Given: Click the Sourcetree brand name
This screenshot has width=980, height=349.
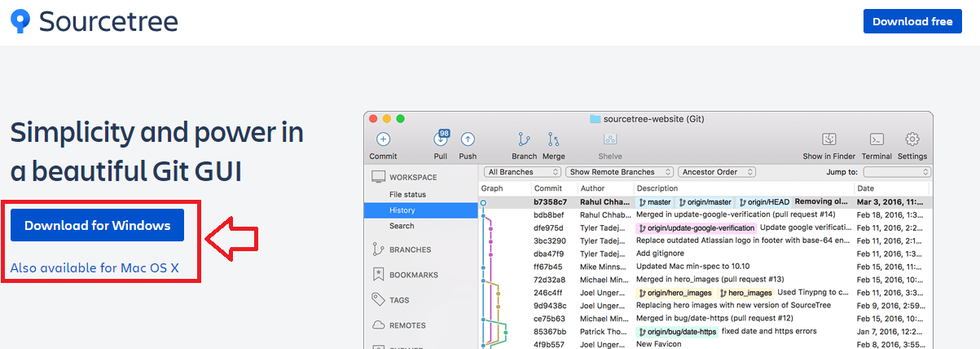Looking at the screenshot, I should click(108, 20).
